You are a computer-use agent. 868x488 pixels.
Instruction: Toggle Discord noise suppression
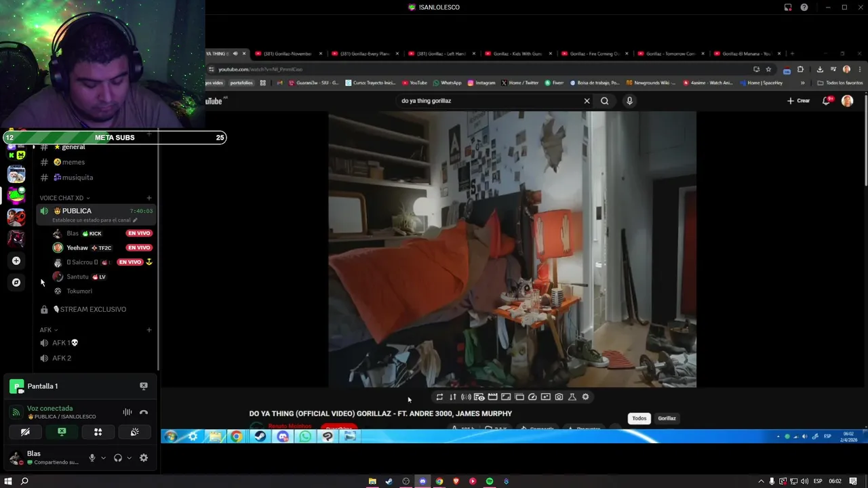click(x=127, y=412)
